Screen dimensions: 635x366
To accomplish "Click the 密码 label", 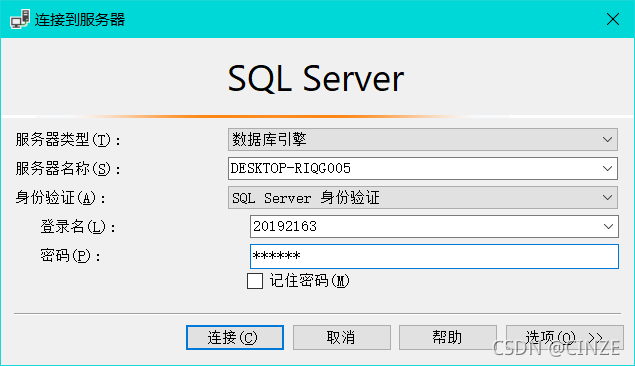I will 70,256.
